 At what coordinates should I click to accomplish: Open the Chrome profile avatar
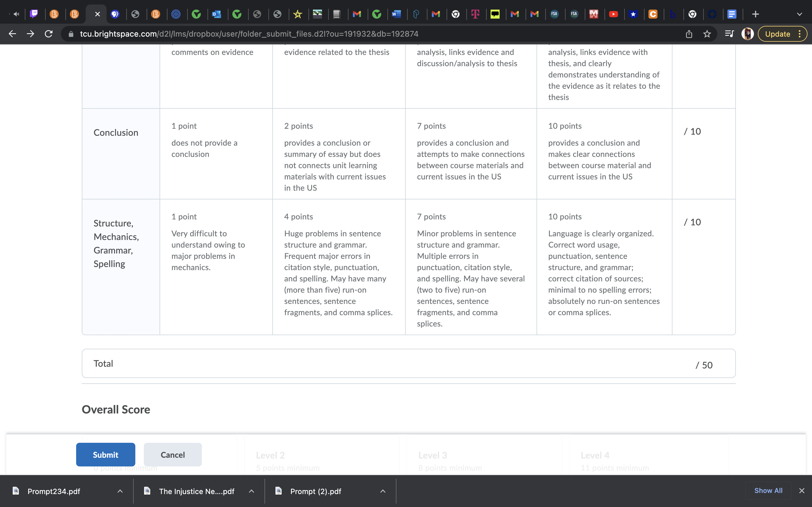point(747,34)
